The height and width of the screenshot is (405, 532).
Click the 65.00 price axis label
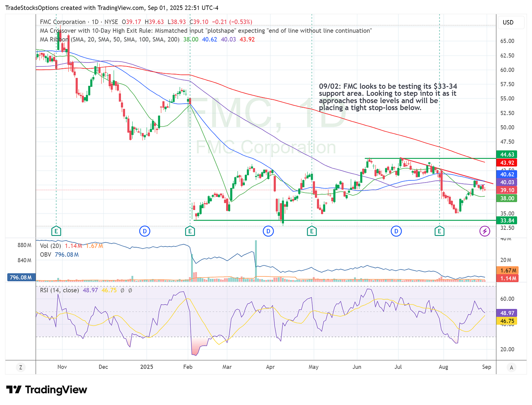[507, 41]
